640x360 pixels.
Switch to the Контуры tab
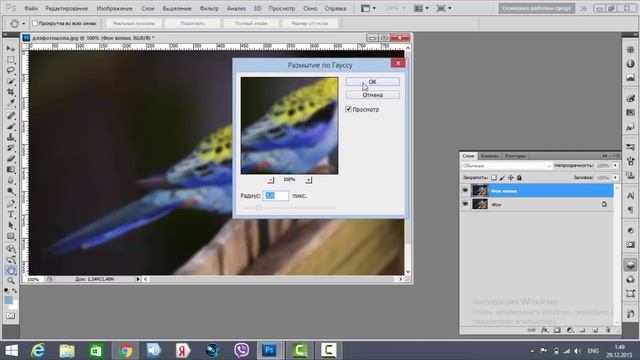pos(515,156)
